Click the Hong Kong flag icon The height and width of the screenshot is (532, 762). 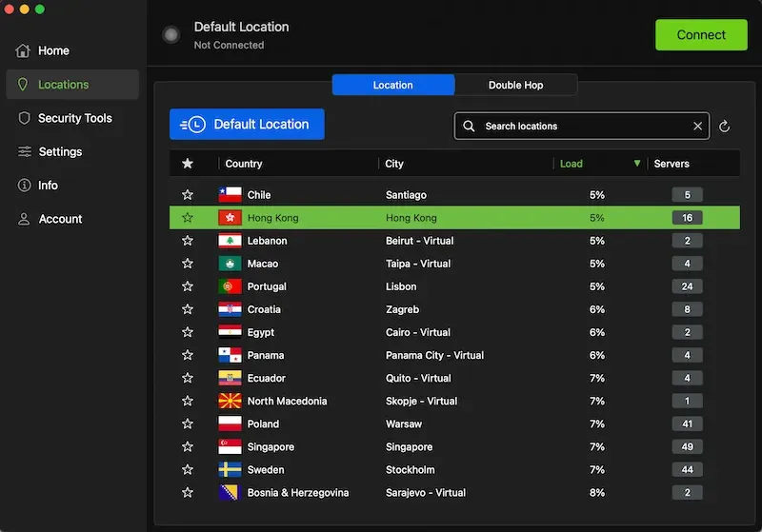(x=230, y=218)
